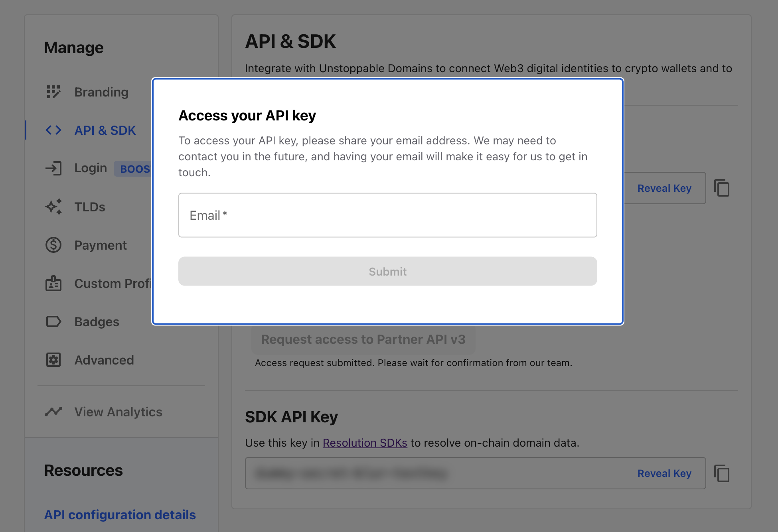The width and height of the screenshot is (778, 532).
Task: Click the Advanced settings gear icon
Action: click(53, 360)
